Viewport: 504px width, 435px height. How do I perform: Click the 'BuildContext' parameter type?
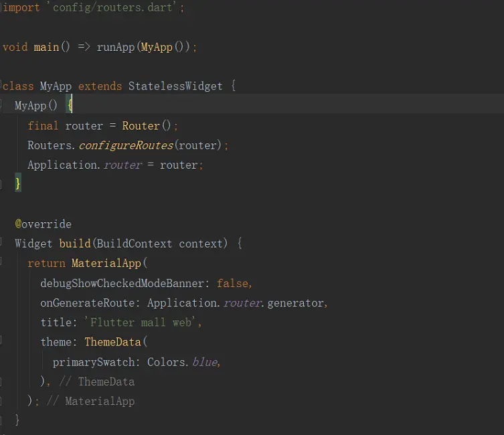click(135, 244)
